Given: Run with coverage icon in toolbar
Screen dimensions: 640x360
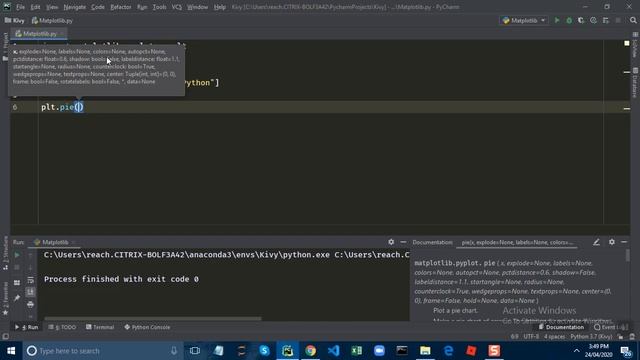Looking at the screenshot, I should point(581,20).
